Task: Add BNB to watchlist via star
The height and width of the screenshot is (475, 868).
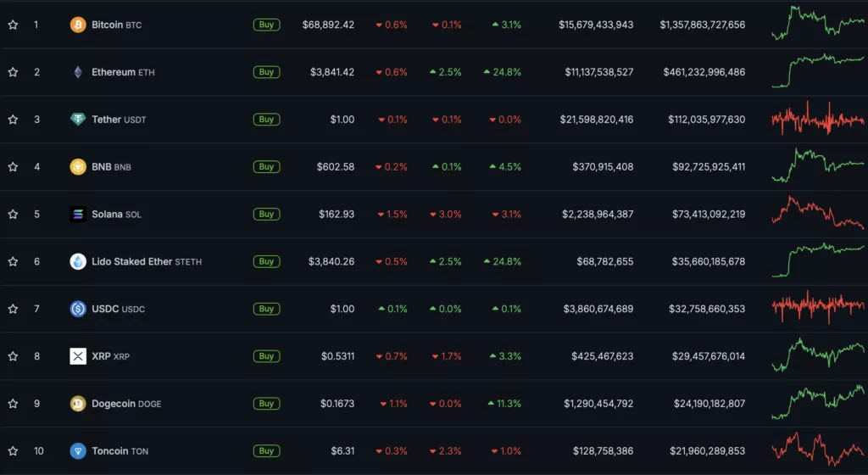Action: click(13, 166)
